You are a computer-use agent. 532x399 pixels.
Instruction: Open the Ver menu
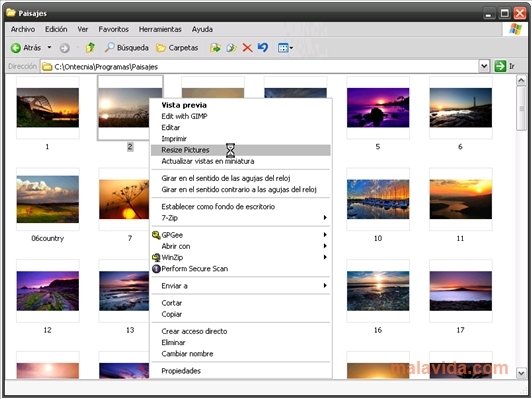[x=83, y=30]
